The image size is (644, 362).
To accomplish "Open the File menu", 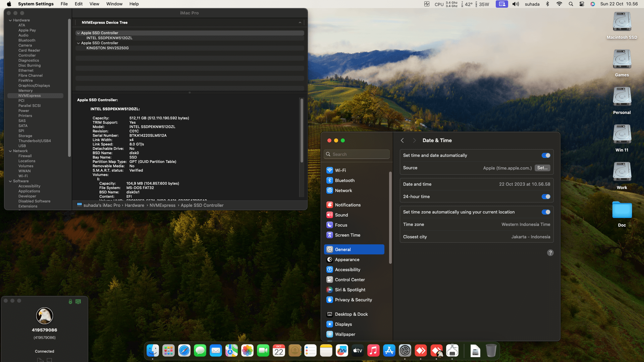I will coord(64,4).
